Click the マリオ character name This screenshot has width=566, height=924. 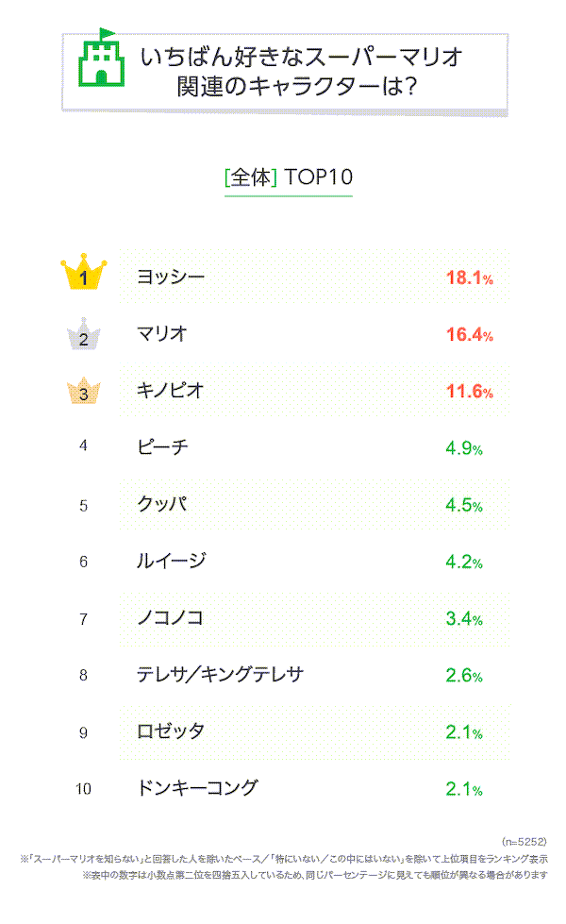[x=162, y=333]
